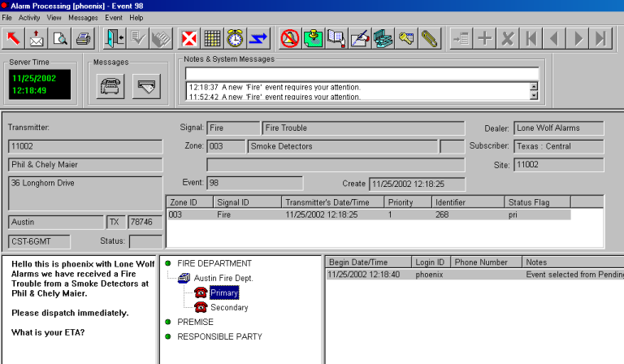Click the red X cancel icon

point(189,37)
